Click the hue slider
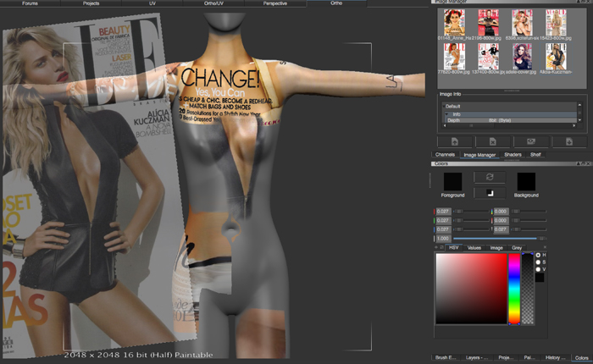Viewport: 593px width, 364px height. [x=529, y=212]
